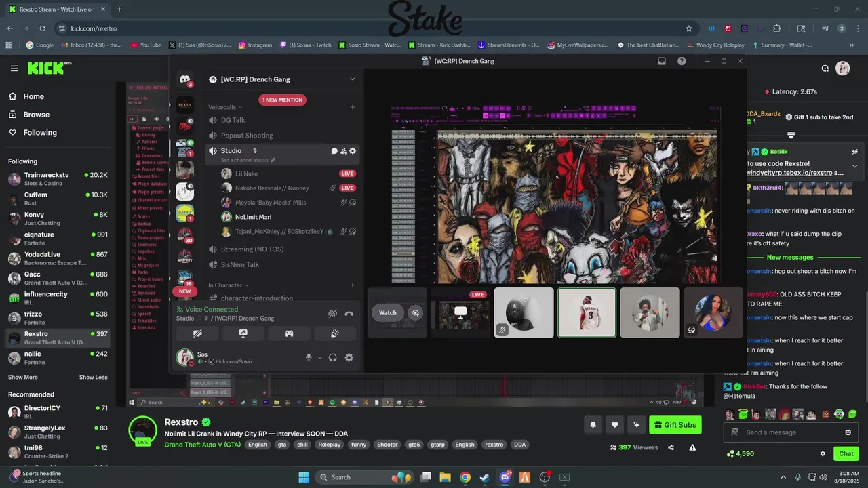Open Kick chat settings gear
Image resolution: width=868 pixels, height=488 pixels.
coord(823,453)
